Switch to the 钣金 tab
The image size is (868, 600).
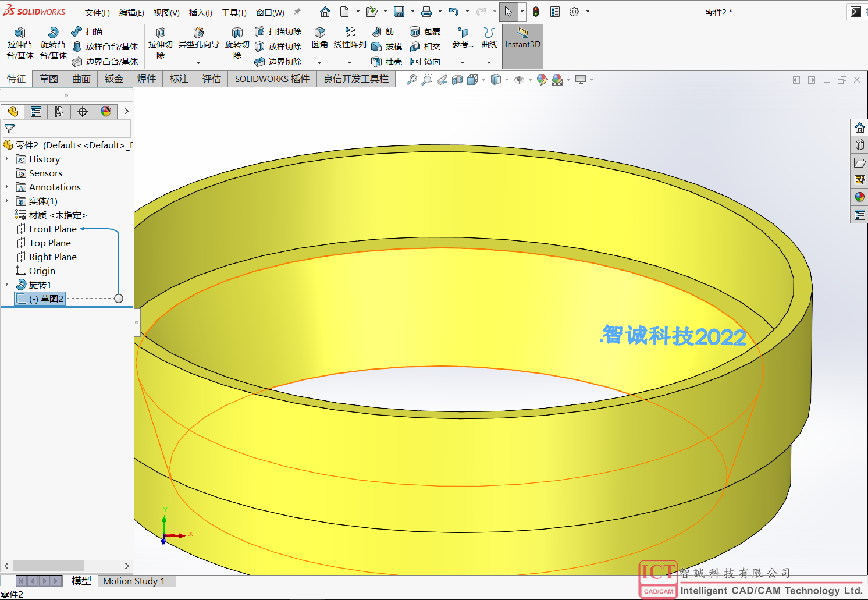(114, 79)
